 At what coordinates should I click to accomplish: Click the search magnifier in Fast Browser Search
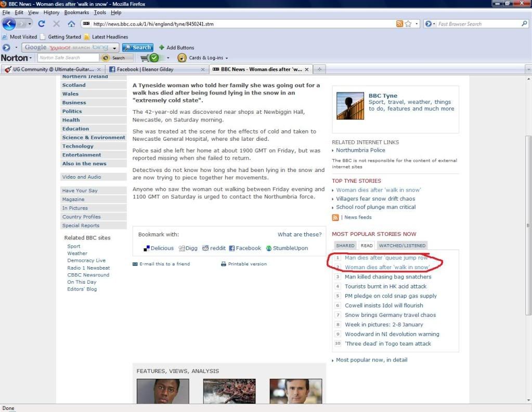pyautogui.click(x=524, y=24)
